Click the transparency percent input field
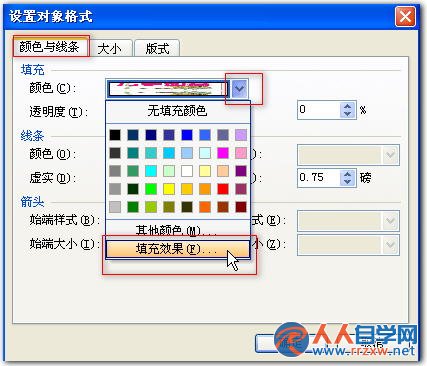The height and width of the screenshot is (366, 427). (319, 110)
